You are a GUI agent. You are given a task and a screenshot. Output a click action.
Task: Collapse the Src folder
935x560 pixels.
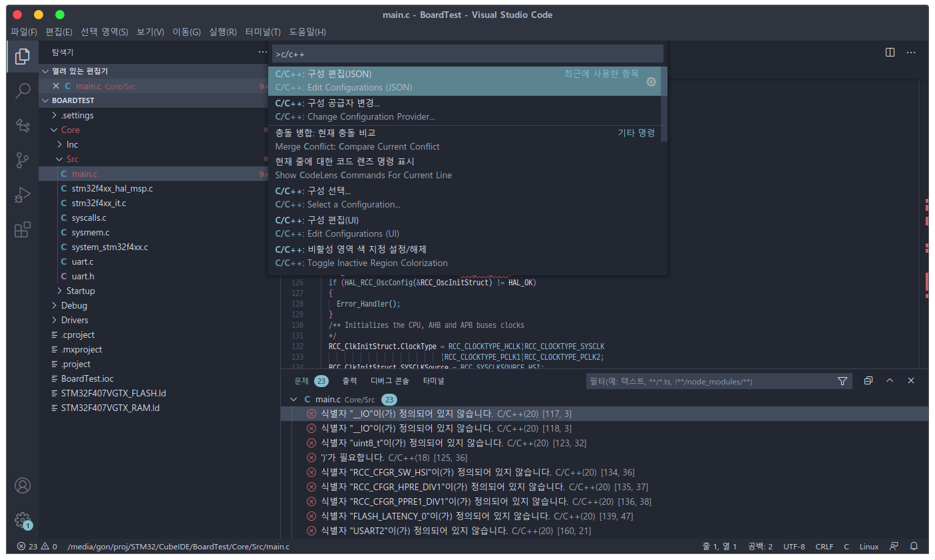60,159
